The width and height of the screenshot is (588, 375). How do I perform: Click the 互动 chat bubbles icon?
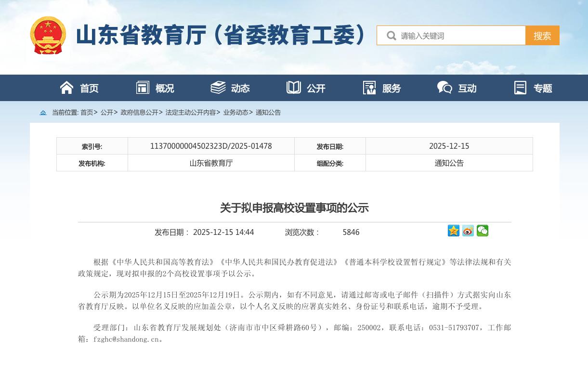tap(444, 88)
